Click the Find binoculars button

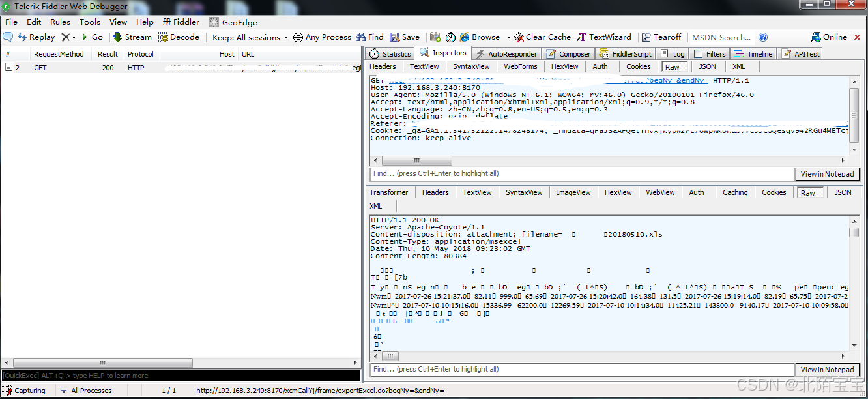coord(369,37)
